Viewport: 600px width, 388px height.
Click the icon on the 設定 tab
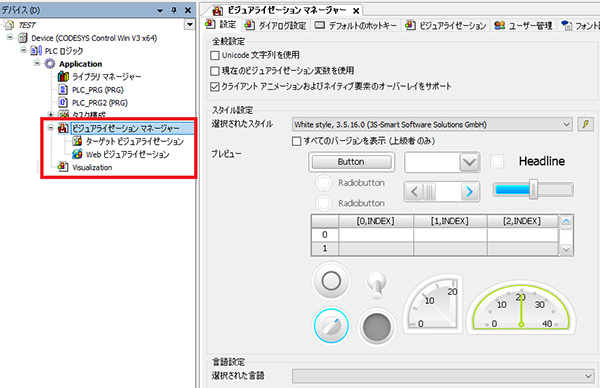coord(210,24)
